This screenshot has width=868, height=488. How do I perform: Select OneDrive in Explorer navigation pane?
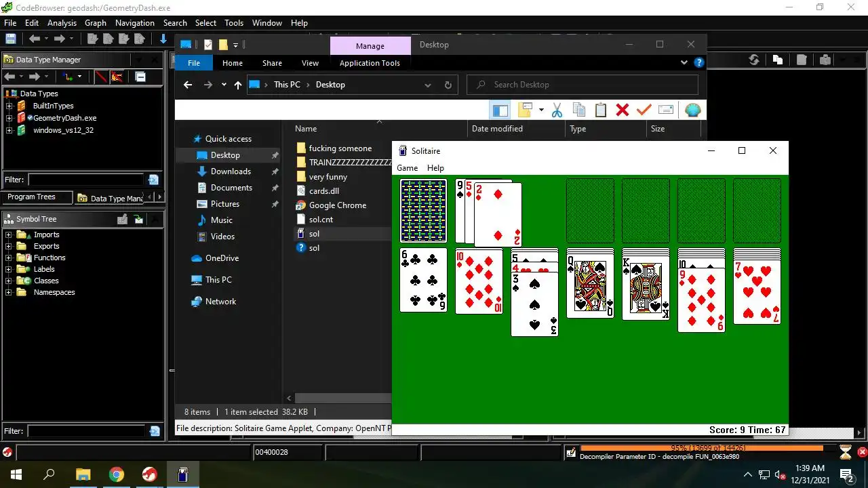(222, 258)
